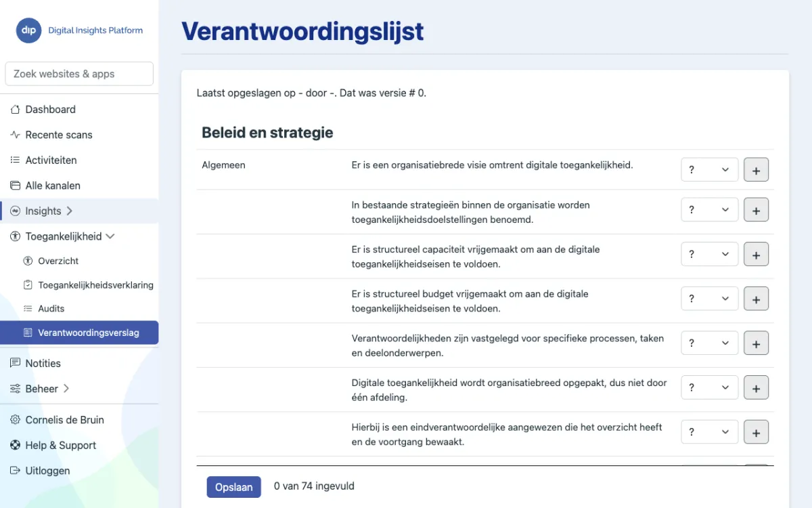Click the Overzicht accessibility icon
The height and width of the screenshot is (508, 812).
click(28, 261)
